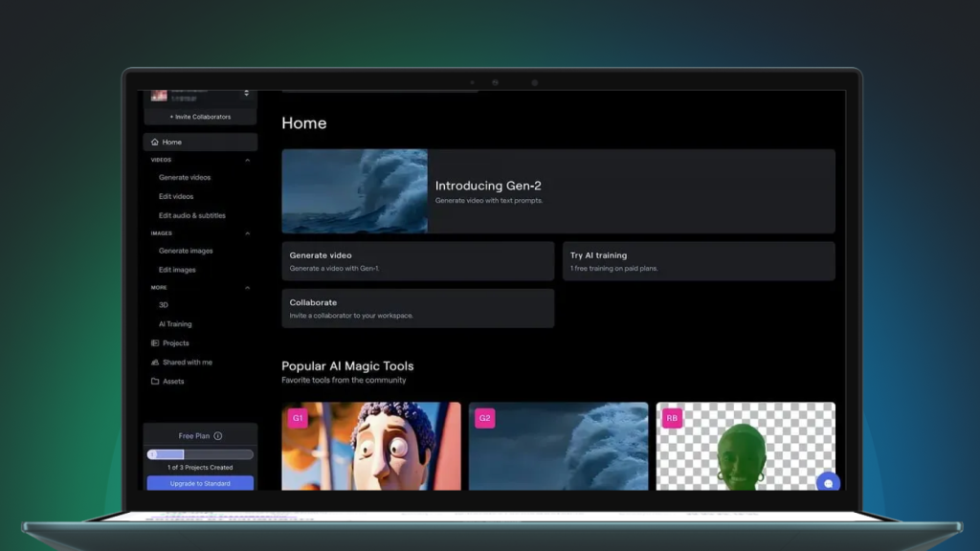Image resolution: width=980 pixels, height=551 pixels.
Task: Open the 3D tools item
Action: (163, 305)
